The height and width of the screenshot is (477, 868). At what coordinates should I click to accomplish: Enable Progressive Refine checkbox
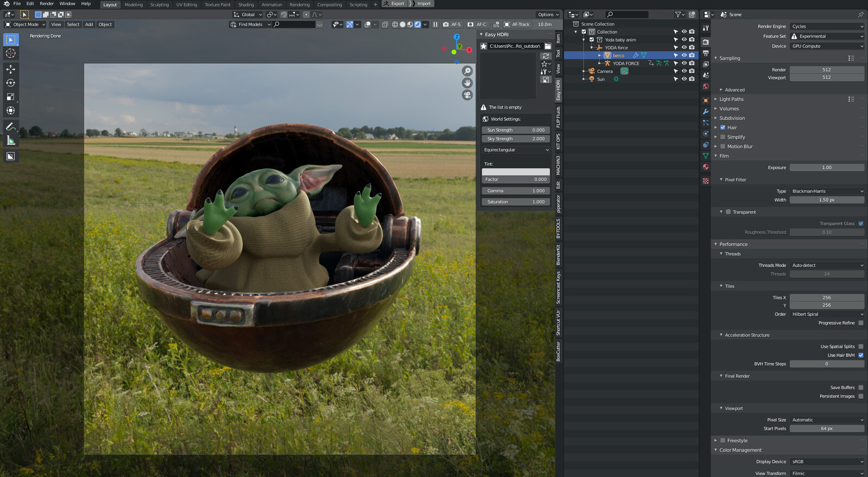click(861, 323)
